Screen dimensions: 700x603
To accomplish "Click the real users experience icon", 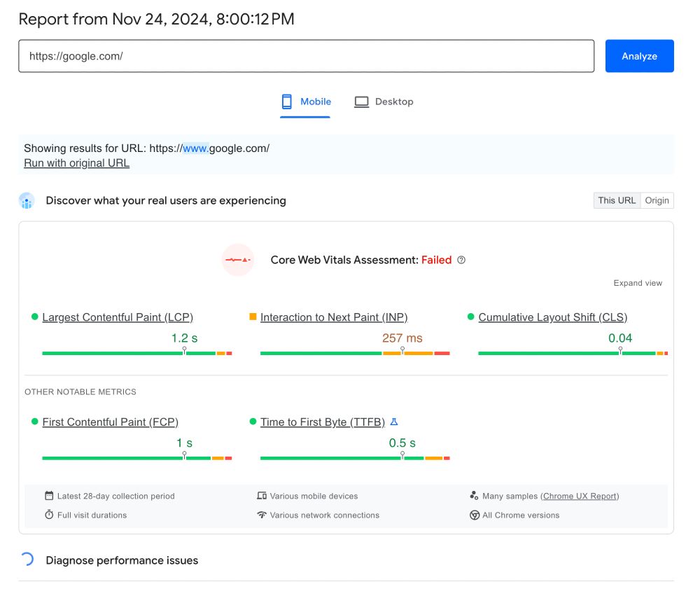I will coord(27,201).
